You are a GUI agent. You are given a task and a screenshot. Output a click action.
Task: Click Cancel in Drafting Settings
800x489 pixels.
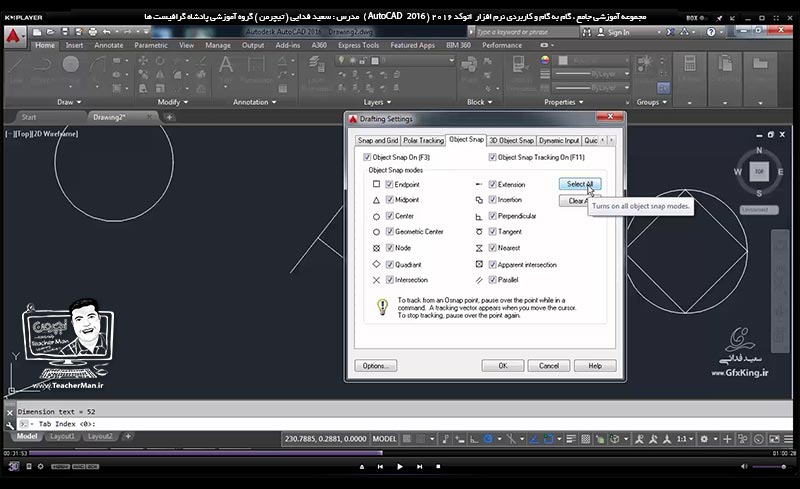point(548,366)
